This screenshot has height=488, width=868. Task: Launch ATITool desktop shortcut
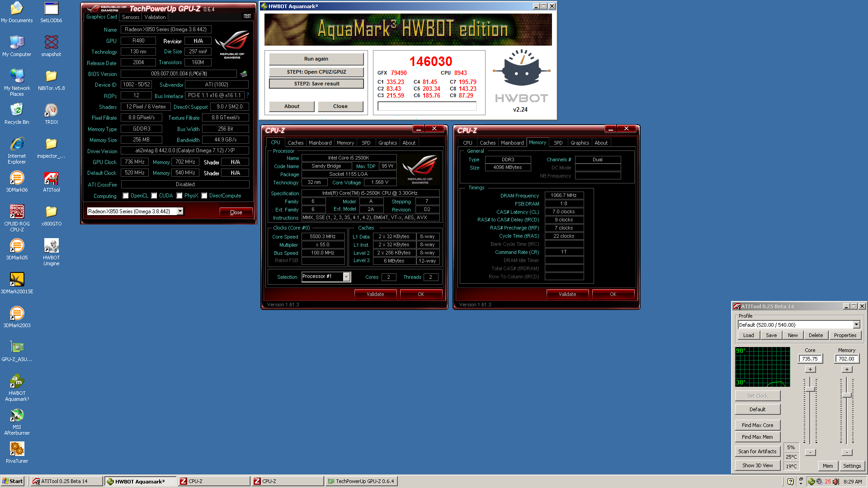(x=51, y=182)
